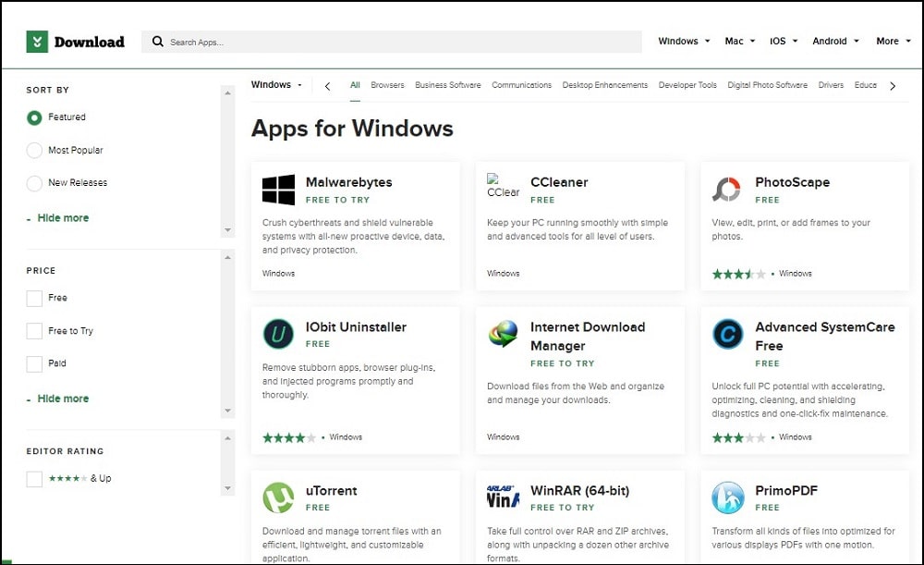Check the four stars & Up filter
Image resolution: width=924 pixels, height=565 pixels.
34,479
